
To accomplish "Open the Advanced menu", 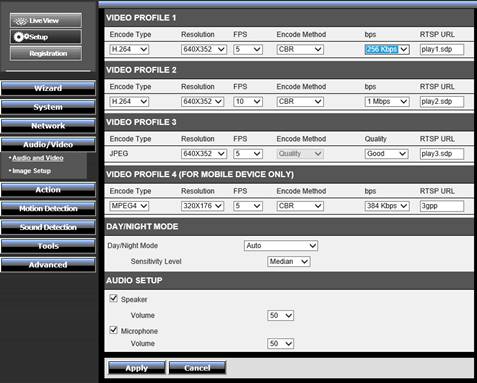I will [48, 265].
